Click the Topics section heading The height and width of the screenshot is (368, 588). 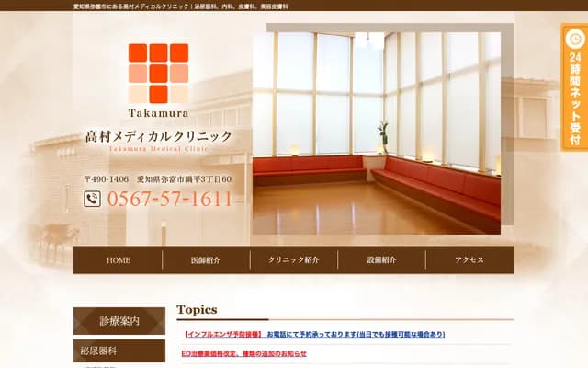[x=197, y=310]
